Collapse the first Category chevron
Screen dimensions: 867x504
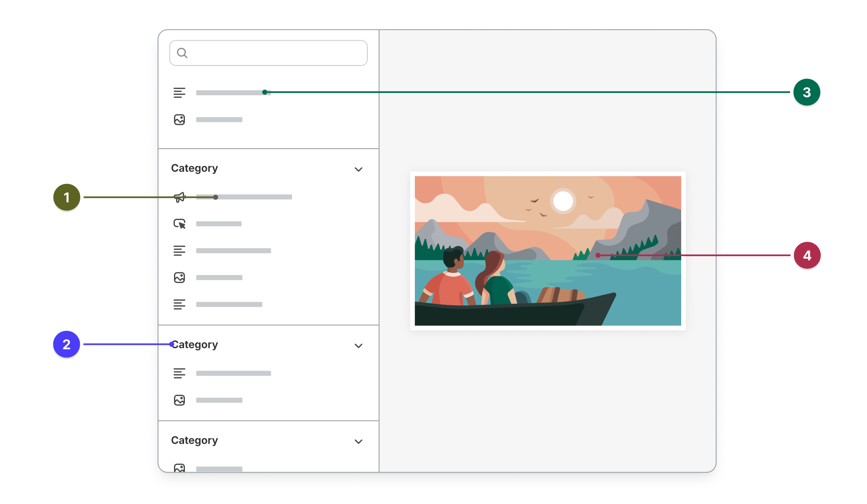click(x=358, y=169)
